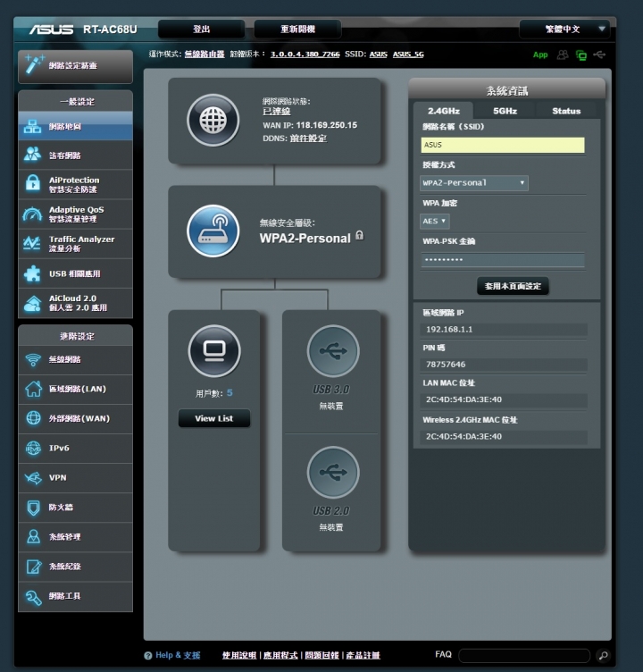643x672 pixels.
Task: Switch to the Status tab
Action: pyautogui.click(x=566, y=111)
